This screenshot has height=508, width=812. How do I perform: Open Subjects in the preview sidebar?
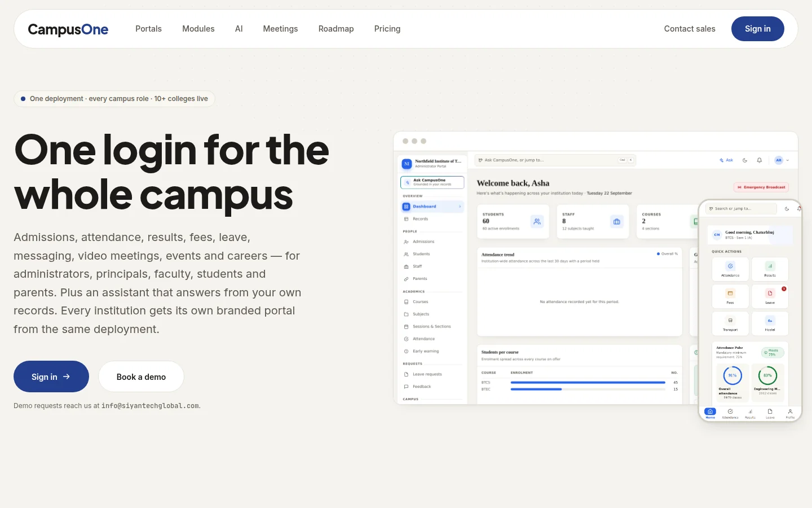433,314
